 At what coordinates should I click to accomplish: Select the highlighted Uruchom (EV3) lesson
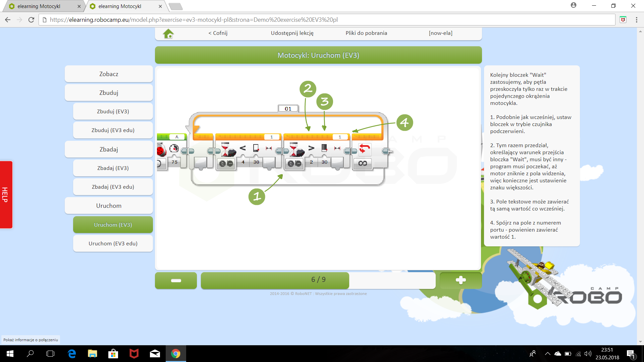(x=113, y=225)
